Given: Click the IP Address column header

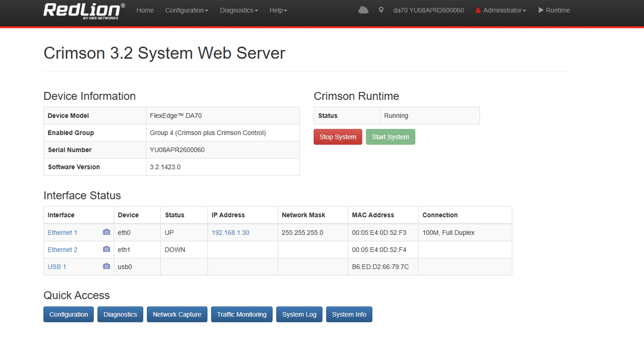Looking at the screenshot, I should (x=228, y=215).
